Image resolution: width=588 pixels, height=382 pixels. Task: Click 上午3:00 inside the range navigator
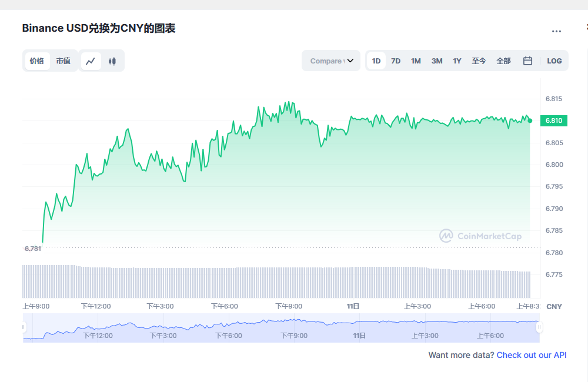coord(425,336)
